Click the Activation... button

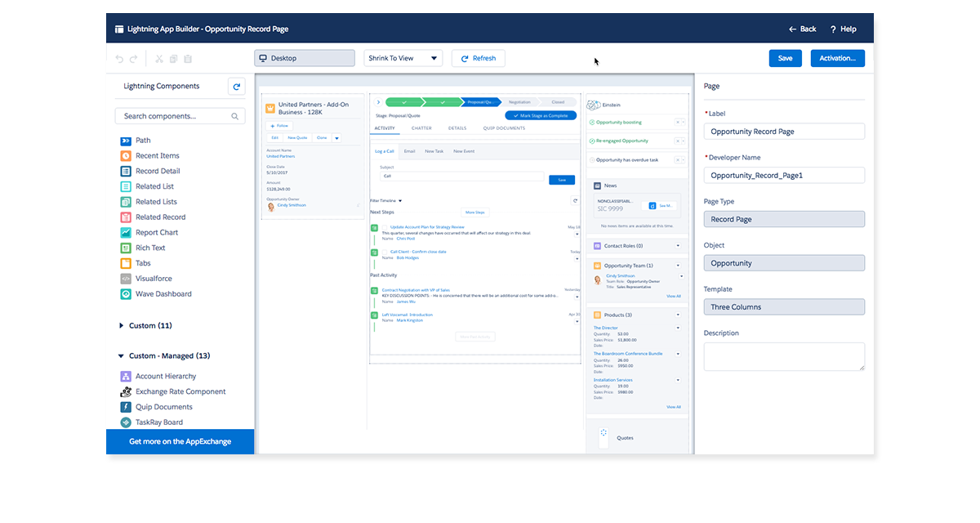[837, 58]
